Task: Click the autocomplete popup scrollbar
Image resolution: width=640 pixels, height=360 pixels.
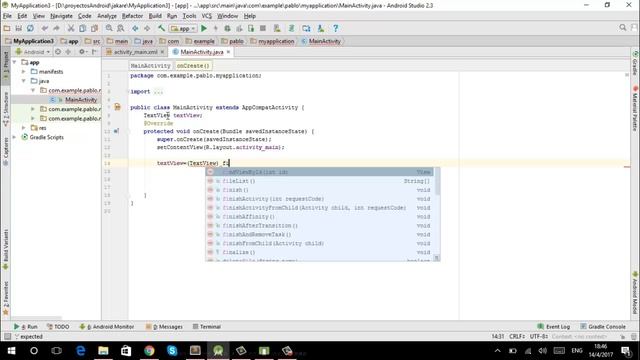Action: (437, 182)
